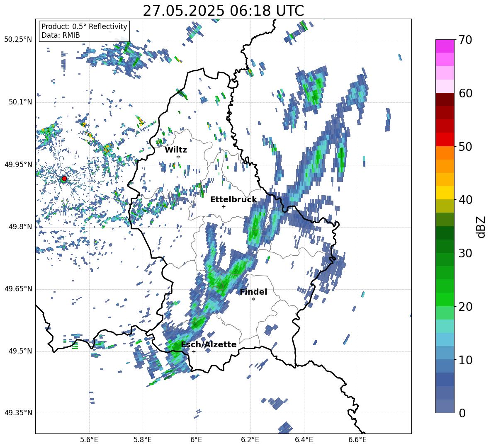491x448 pixels.
Task: Click the 49.65°N latitude tick label
Action: (x=18, y=289)
